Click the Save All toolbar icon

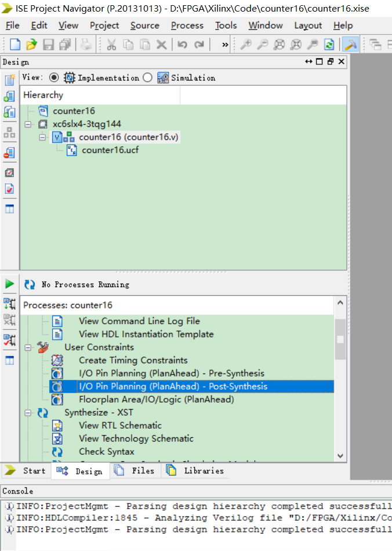pyautogui.click(x=66, y=45)
